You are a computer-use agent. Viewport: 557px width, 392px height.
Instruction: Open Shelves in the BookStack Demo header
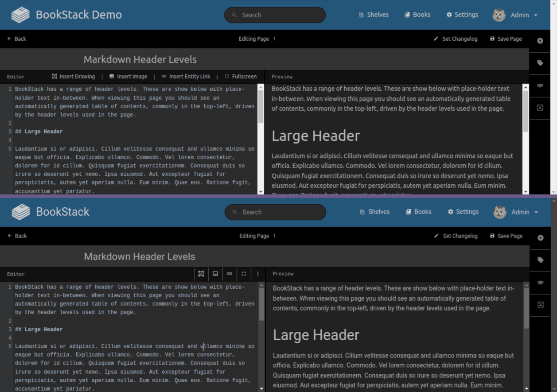click(374, 15)
